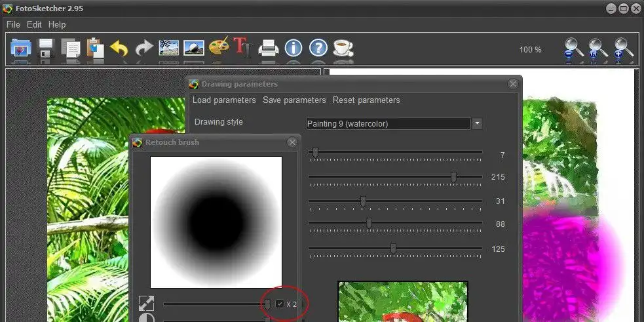This screenshot has width=644, height=322.
Task: Expand the Drawing style dropdown arrow
Action: pyautogui.click(x=477, y=123)
